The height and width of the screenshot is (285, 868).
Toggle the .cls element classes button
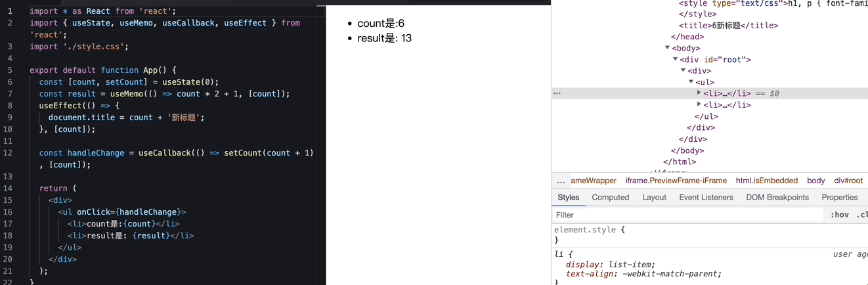click(x=861, y=215)
